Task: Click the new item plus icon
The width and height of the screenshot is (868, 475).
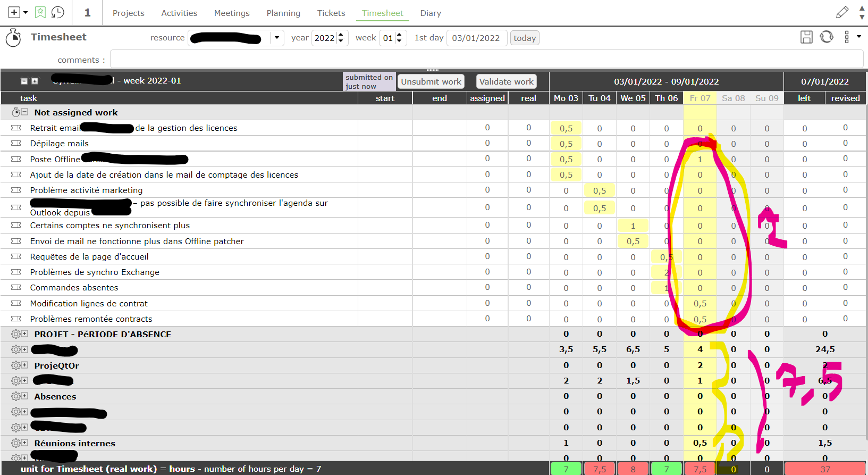Action: (x=14, y=12)
